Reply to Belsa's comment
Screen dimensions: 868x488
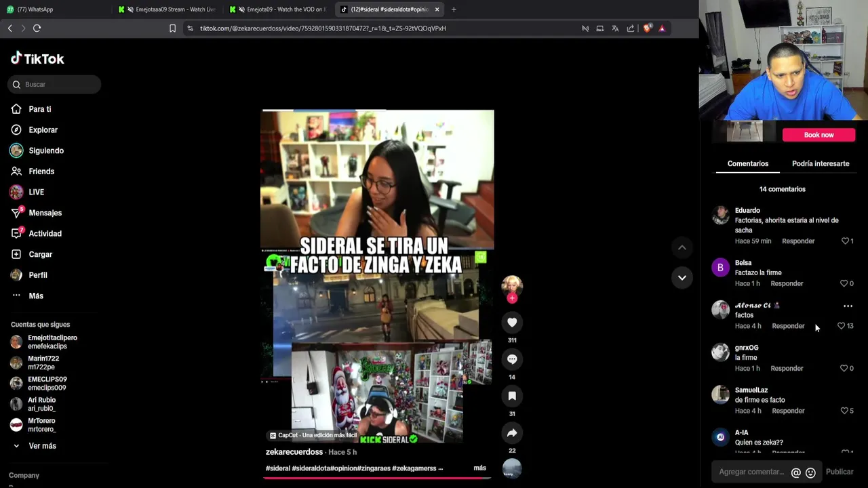pos(787,284)
